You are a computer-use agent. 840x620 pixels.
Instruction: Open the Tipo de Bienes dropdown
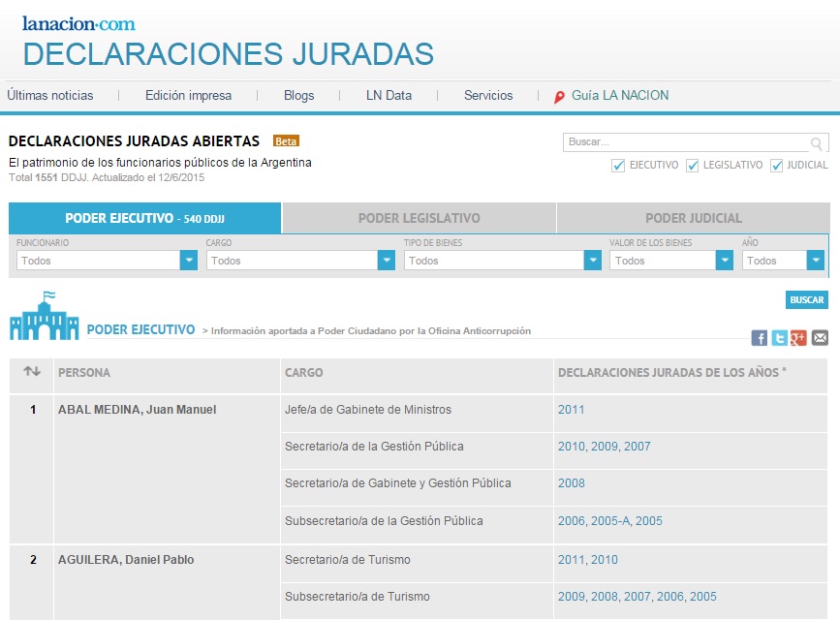point(503,261)
